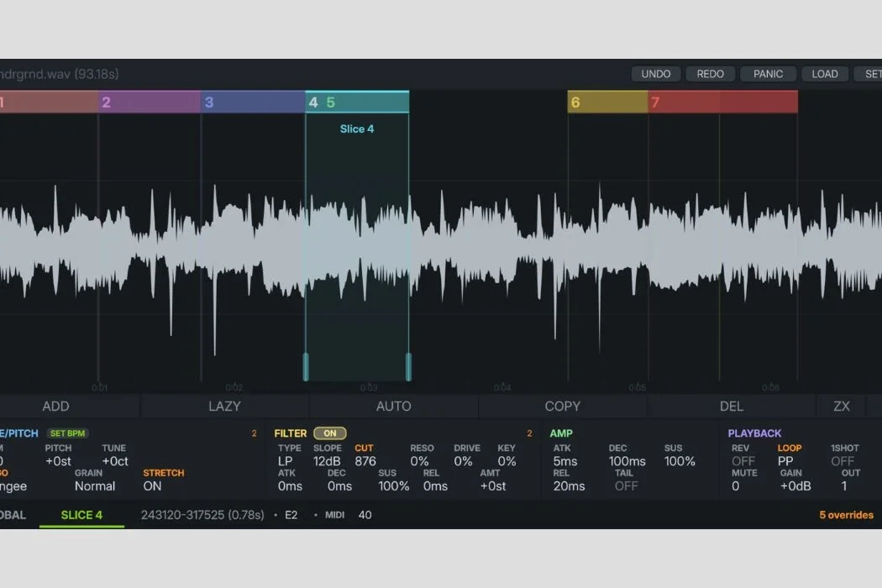Run AUTO slice detection

coord(393,407)
